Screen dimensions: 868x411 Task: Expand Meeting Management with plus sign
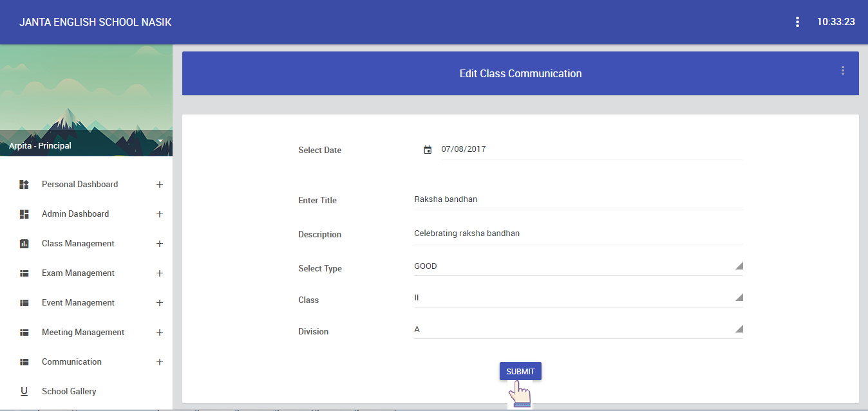[160, 333]
